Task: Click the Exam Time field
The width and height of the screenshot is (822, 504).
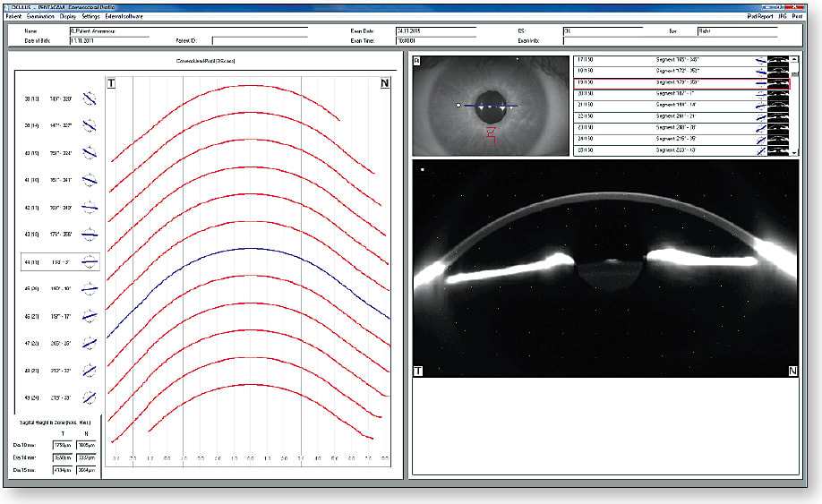Action: click(x=436, y=40)
